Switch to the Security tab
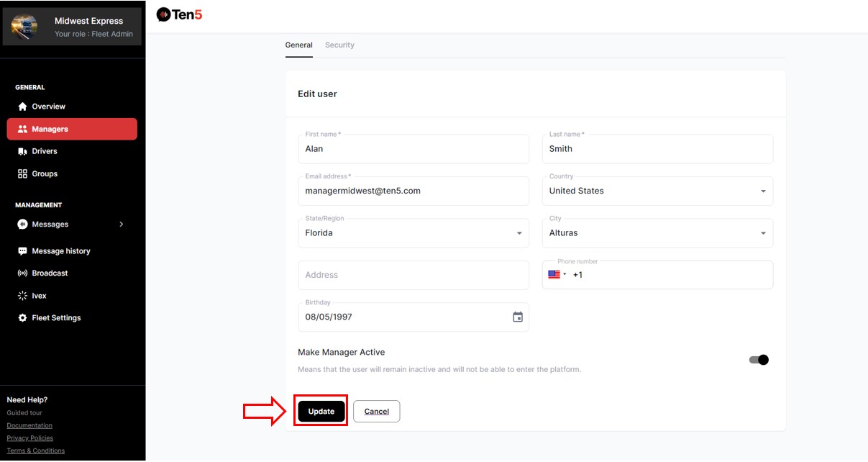The height and width of the screenshot is (462, 868). (x=339, y=45)
